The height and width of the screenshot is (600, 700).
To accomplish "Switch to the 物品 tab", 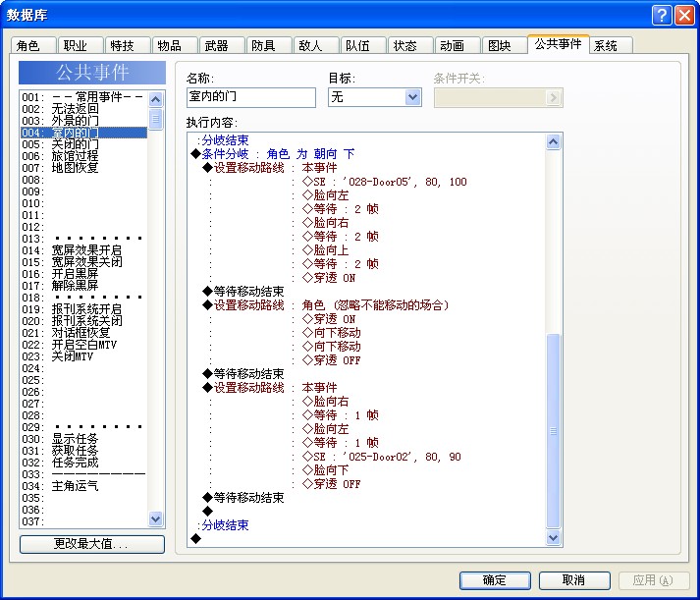I will pos(175,45).
